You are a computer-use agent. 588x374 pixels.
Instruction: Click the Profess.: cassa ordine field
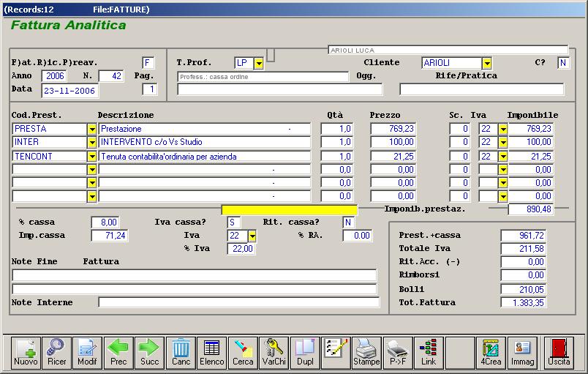click(x=263, y=77)
